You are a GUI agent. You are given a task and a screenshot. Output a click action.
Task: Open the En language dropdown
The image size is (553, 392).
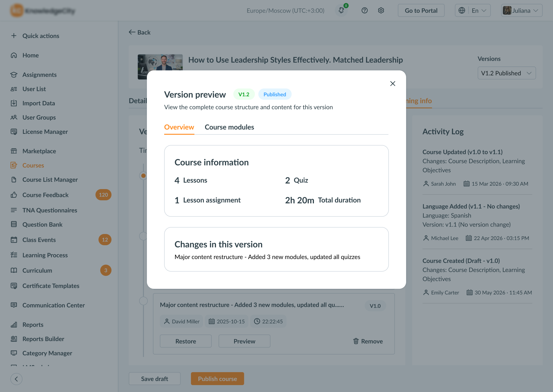pos(479,10)
